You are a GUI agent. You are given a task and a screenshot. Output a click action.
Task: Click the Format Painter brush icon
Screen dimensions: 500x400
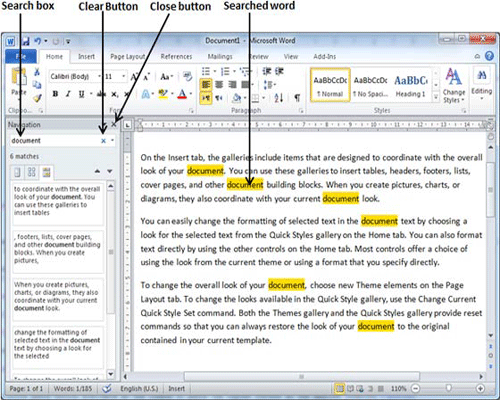pyautogui.click(x=37, y=98)
